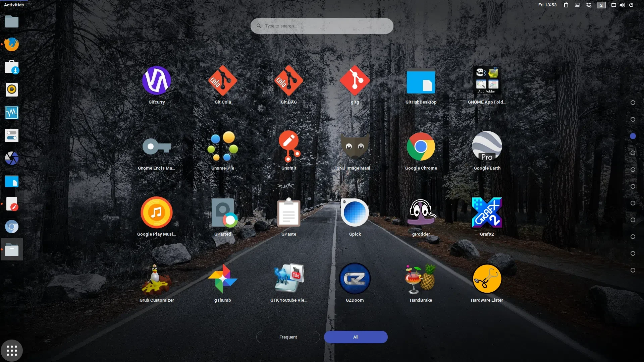The image size is (644, 362).
Task: Open GitHubDesktop from the app grid
Action: (421, 81)
